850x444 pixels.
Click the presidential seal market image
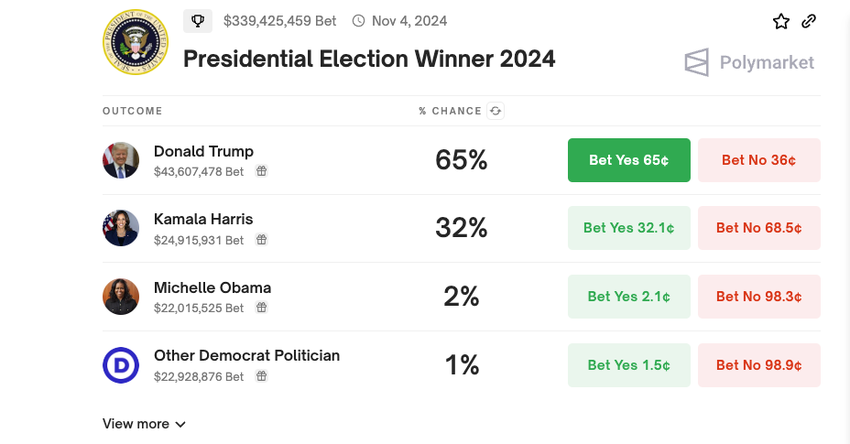point(135,44)
